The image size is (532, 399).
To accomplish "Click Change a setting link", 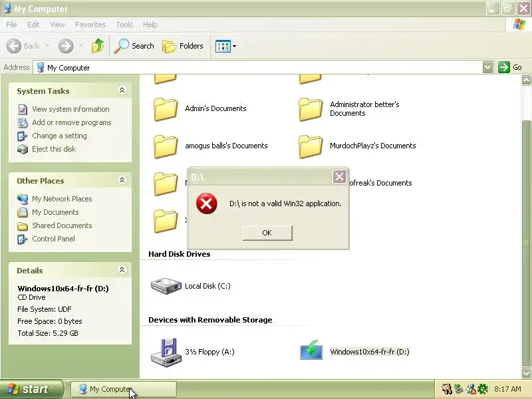I will [x=59, y=136].
